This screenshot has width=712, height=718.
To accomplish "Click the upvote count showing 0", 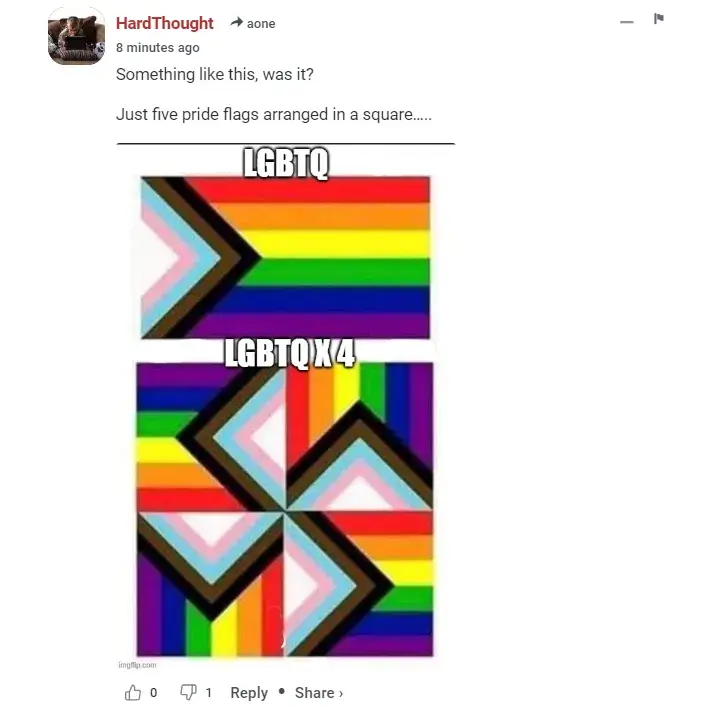I will click(153, 692).
